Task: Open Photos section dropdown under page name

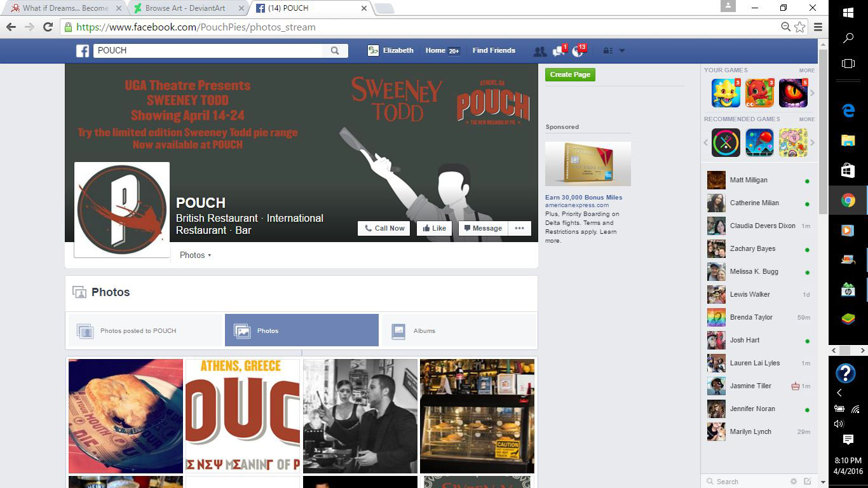Action: click(x=195, y=255)
